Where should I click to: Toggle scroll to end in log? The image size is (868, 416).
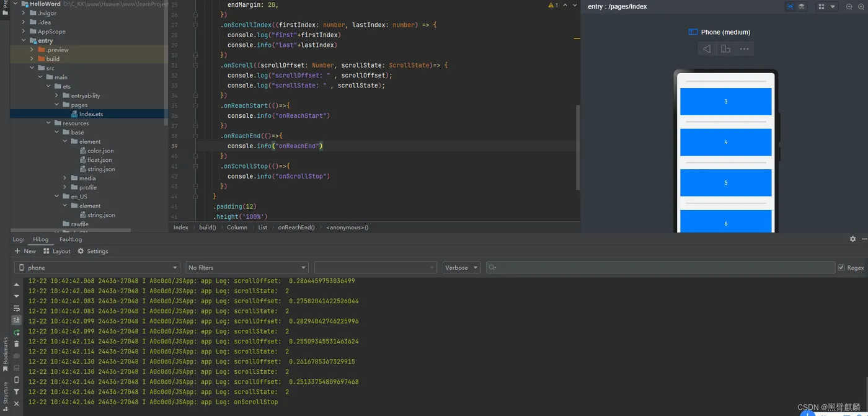(17, 320)
